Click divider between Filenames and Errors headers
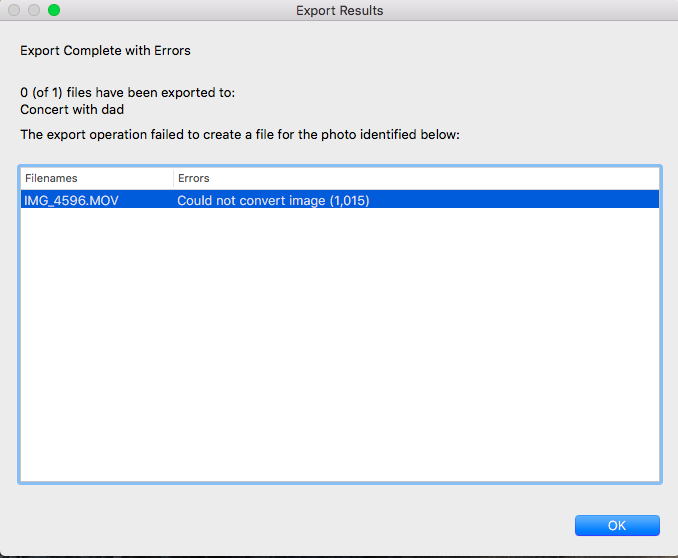 pyautogui.click(x=173, y=178)
